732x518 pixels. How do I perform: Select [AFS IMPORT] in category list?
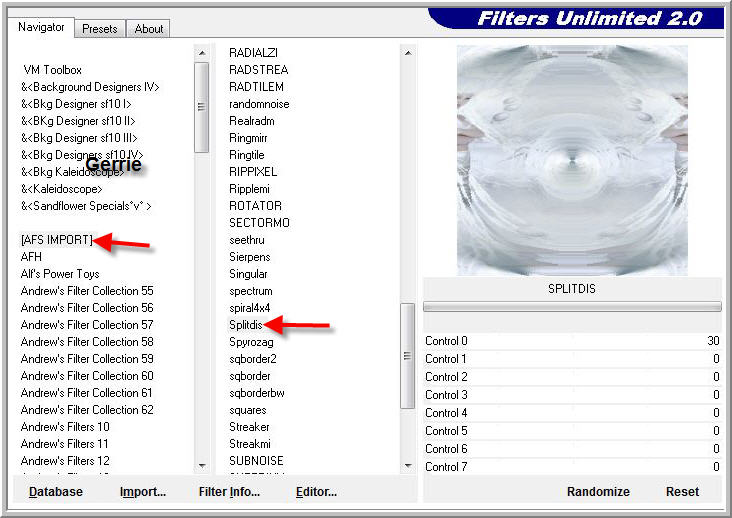[x=56, y=240]
